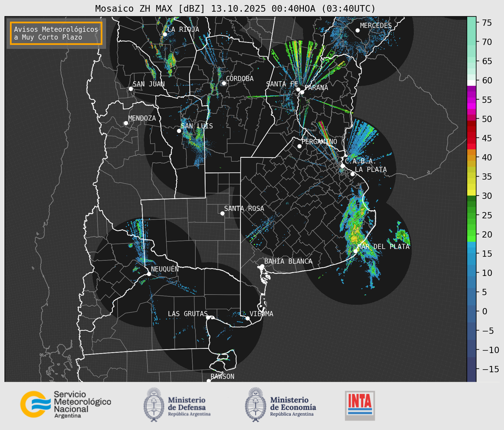504x430 pixels.
Task: Open Avisos Meteorológicos a Muy Corto Plazo
Action: (56, 33)
